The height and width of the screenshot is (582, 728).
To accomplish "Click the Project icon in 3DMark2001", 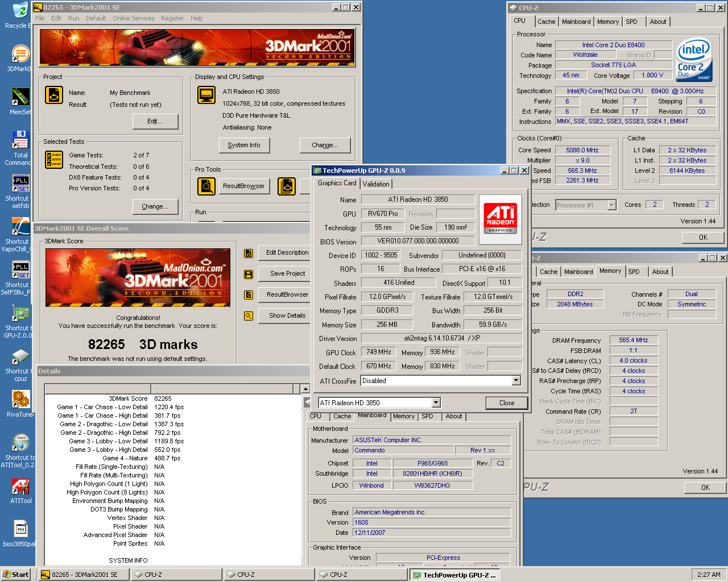I will [54, 95].
